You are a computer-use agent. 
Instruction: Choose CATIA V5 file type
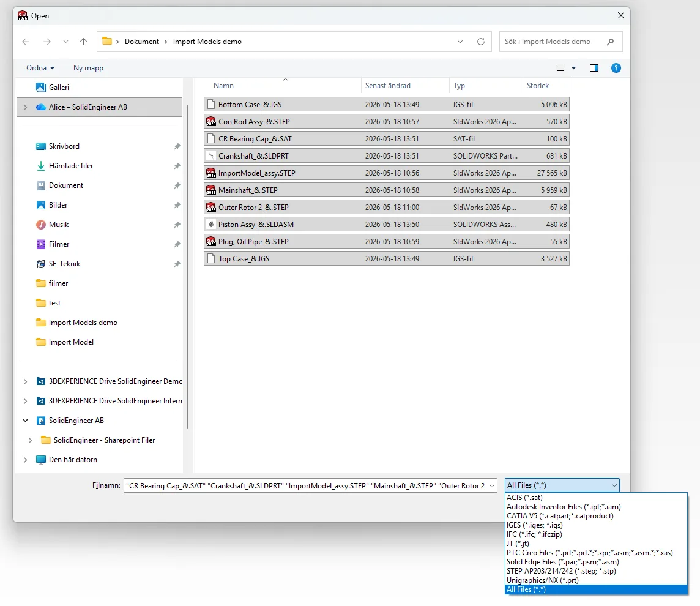(596, 516)
